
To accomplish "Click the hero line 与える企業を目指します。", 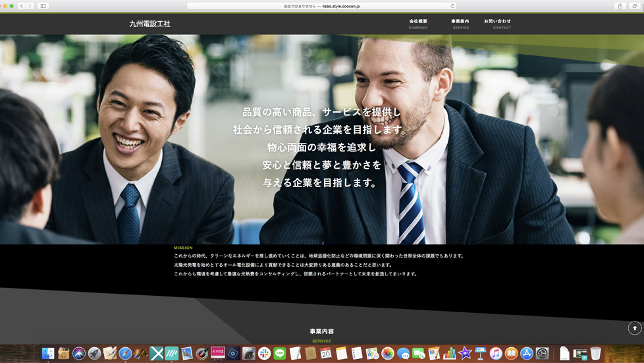I will [x=320, y=182].
